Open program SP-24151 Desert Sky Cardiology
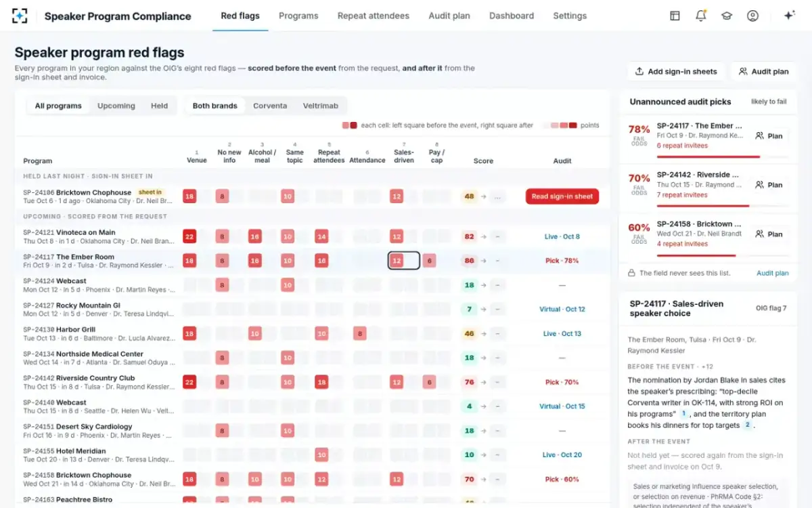The width and height of the screenshot is (812, 508). pos(311,431)
